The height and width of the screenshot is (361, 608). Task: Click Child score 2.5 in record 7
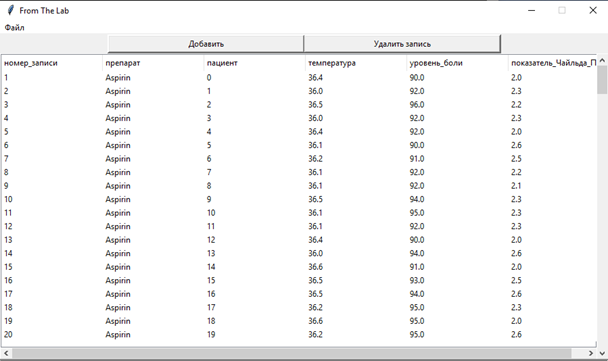point(516,159)
